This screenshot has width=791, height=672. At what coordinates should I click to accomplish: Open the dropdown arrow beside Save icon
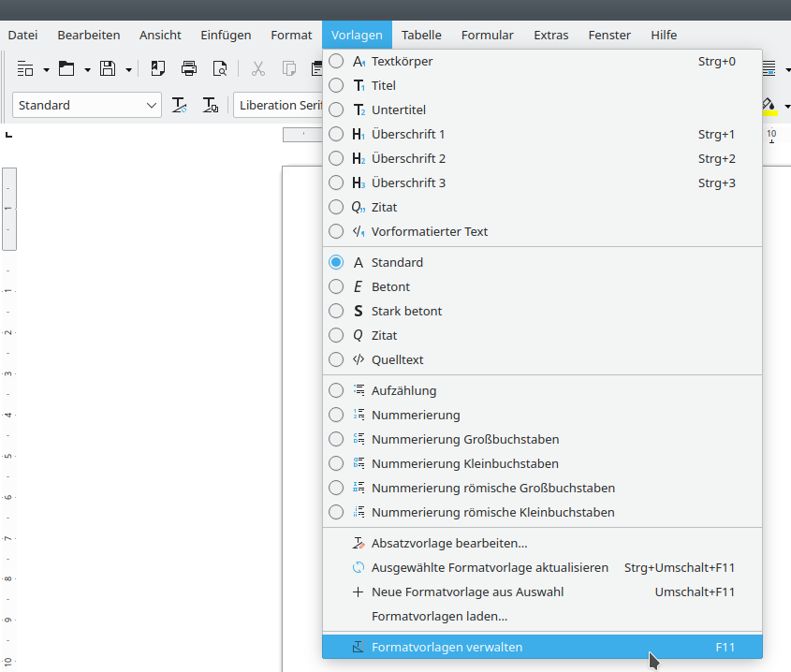point(128,69)
